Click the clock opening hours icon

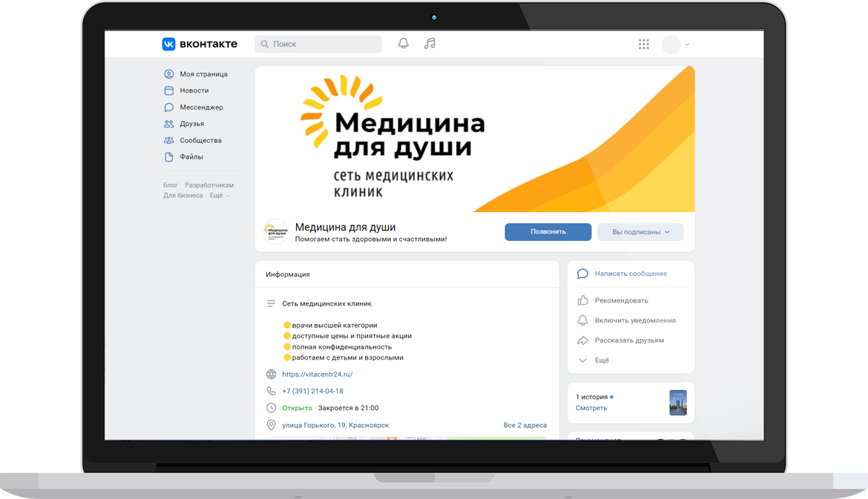271,408
